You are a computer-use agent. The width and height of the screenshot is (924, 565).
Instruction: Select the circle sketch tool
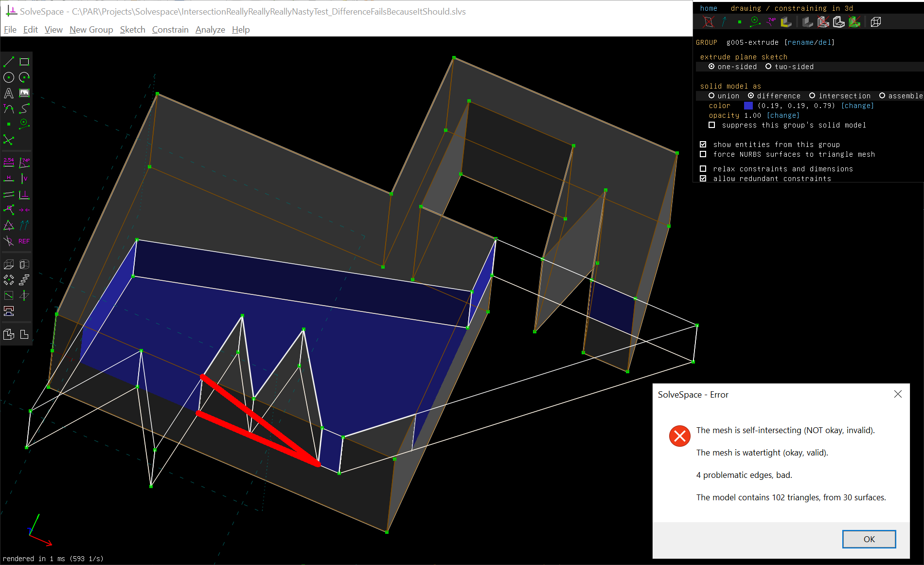(x=9, y=77)
